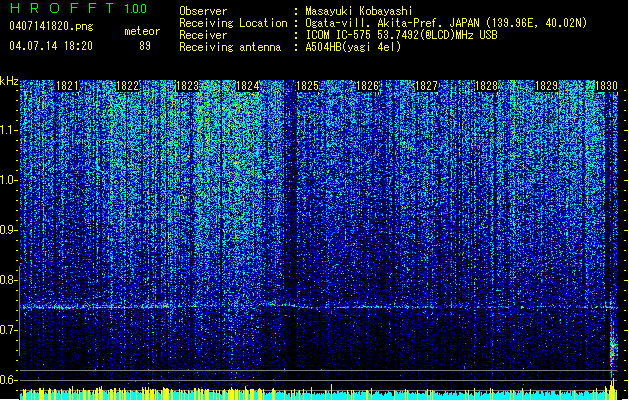The height and width of the screenshot is (400, 629).
Task: Click the HROFFT 1.0.0 title text
Action: (x=78, y=8)
